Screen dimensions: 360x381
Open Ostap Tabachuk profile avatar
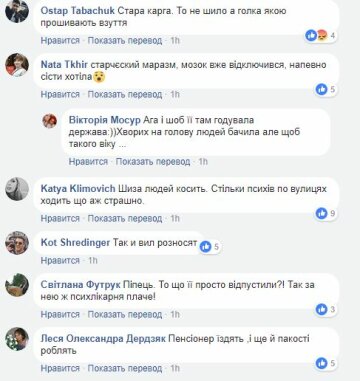[17, 11]
